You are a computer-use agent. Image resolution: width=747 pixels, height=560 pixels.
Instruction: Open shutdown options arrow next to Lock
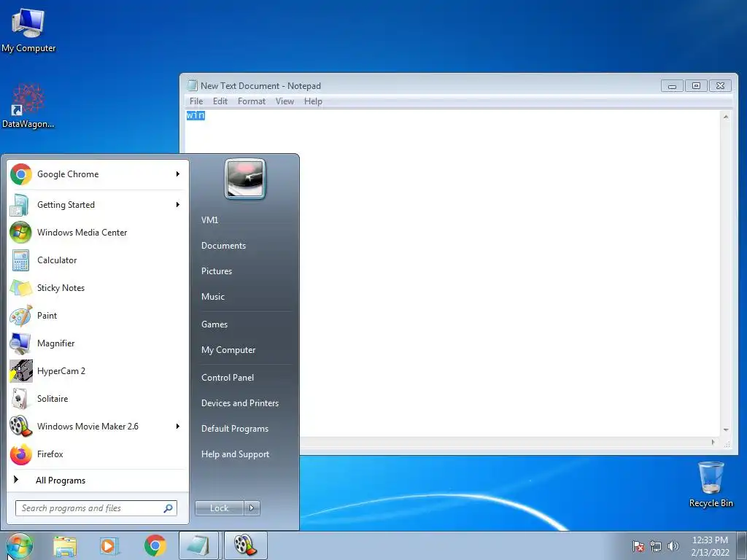tap(252, 508)
